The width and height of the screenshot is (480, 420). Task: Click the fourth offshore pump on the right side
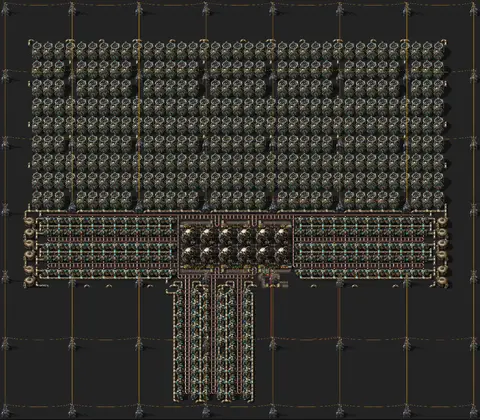click(x=443, y=255)
